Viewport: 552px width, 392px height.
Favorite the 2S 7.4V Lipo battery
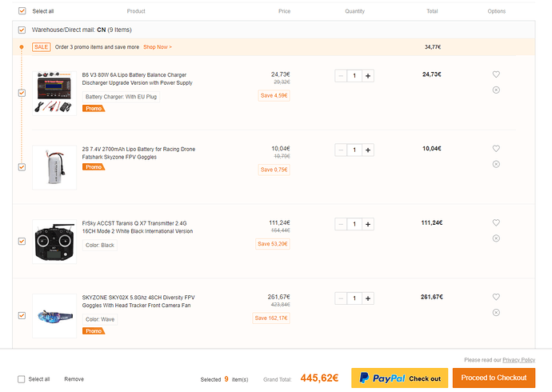(x=496, y=149)
